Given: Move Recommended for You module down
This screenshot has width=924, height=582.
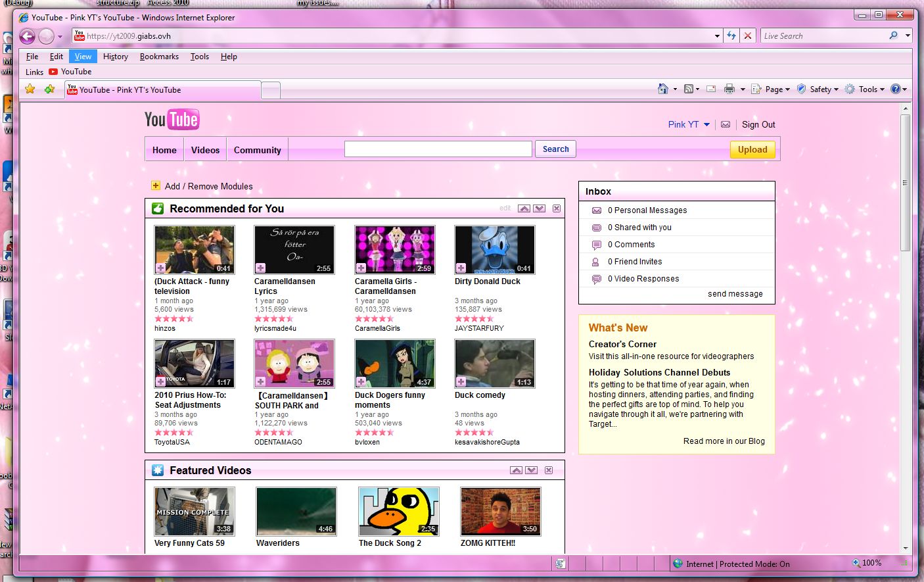Looking at the screenshot, I should pos(540,208).
